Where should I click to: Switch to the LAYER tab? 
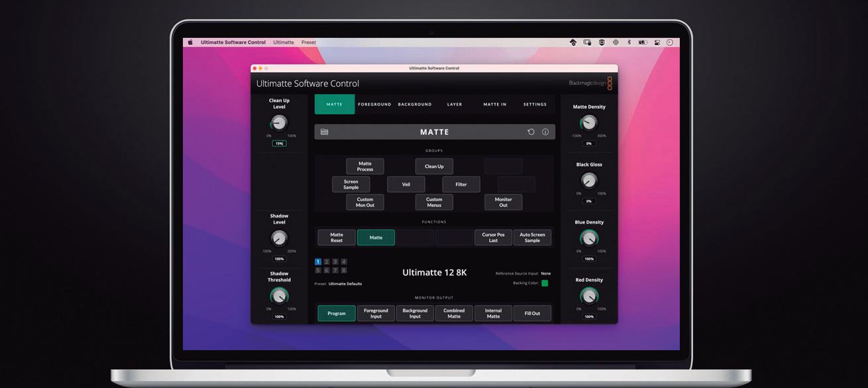coord(455,104)
